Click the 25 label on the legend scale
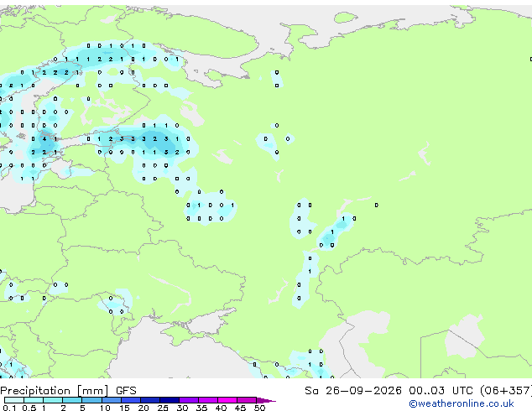The image size is (532, 411). click(x=163, y=408)
